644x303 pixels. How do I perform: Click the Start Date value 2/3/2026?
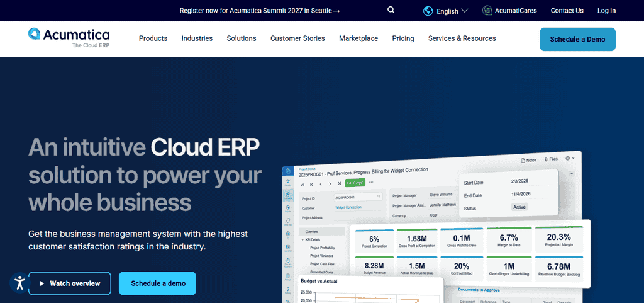pos(520,181)
